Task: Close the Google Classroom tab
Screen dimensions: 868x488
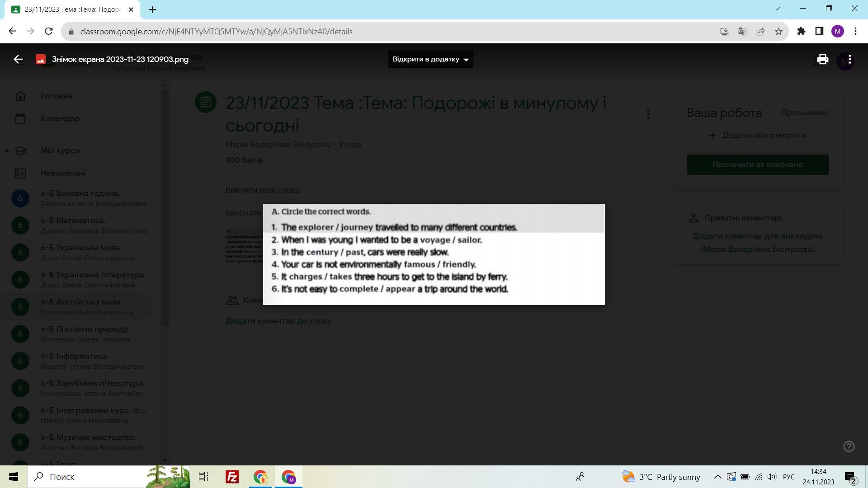Action: [x=131, y=9]
